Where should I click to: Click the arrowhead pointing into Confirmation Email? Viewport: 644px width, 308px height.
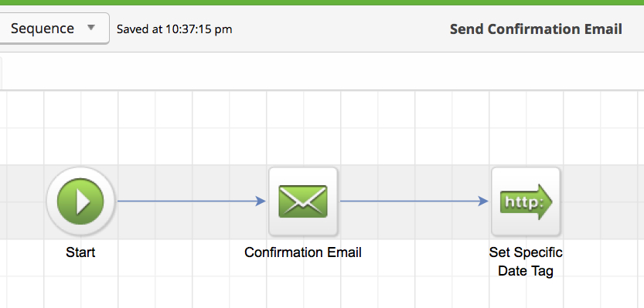click(x=261, y=201)
